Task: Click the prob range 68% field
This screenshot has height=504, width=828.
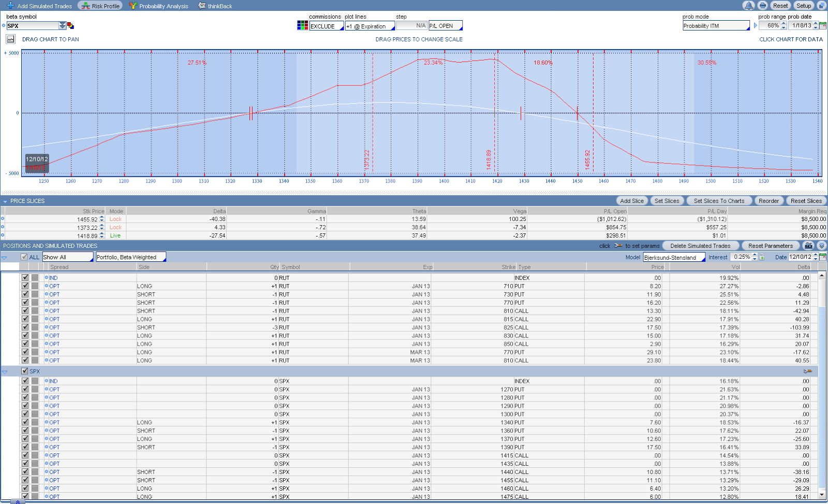Action: click(x=770, y=25)
